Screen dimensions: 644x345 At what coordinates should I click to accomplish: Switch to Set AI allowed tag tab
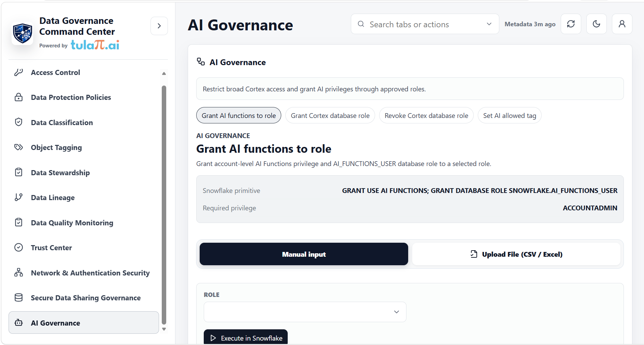[x=510, y=116]
